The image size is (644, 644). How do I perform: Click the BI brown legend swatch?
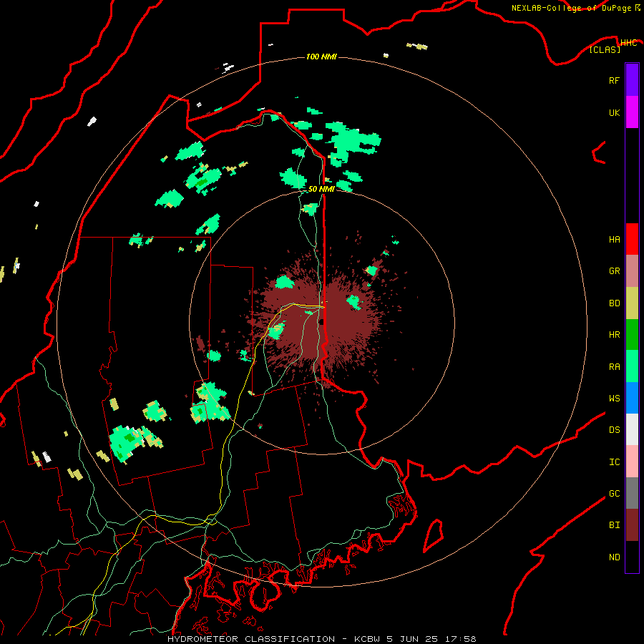coord(632,525)
